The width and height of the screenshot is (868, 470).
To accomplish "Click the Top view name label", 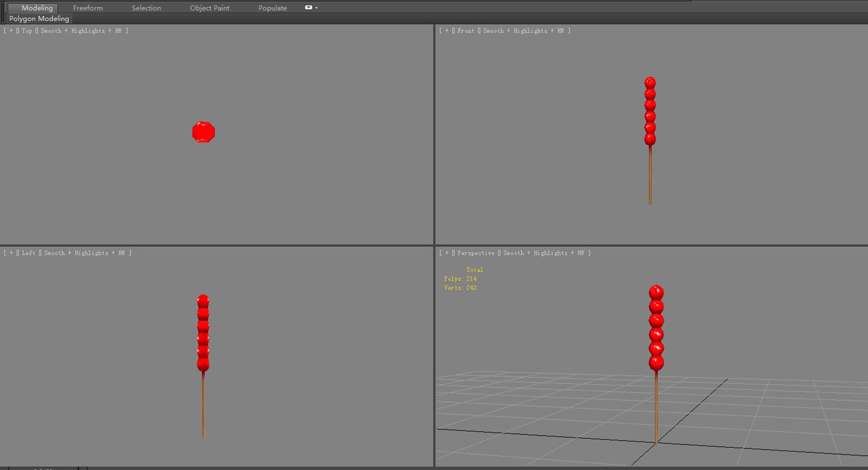I will tap(27, 31).
